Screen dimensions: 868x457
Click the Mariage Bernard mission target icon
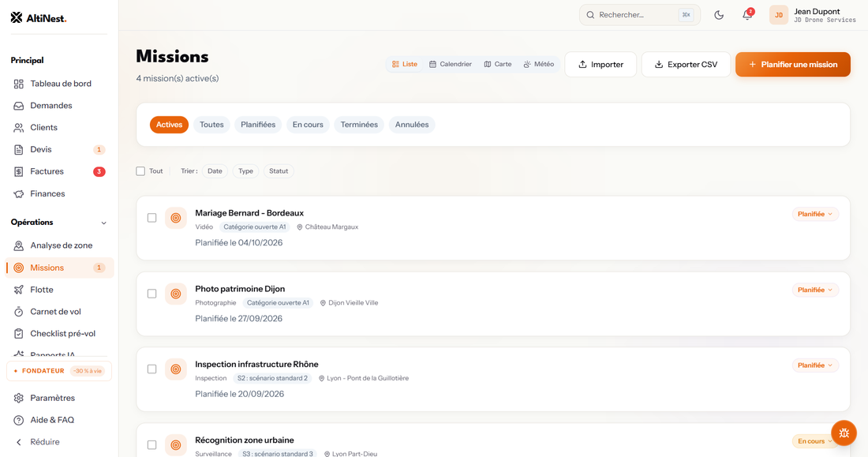coord(175,219)
